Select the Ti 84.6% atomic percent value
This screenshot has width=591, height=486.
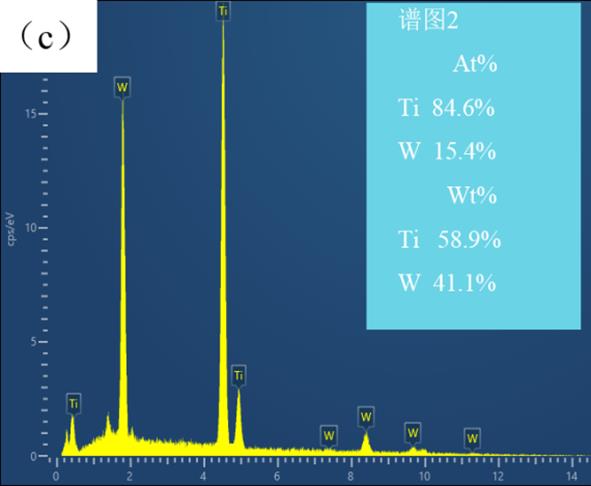pos(446,107)
